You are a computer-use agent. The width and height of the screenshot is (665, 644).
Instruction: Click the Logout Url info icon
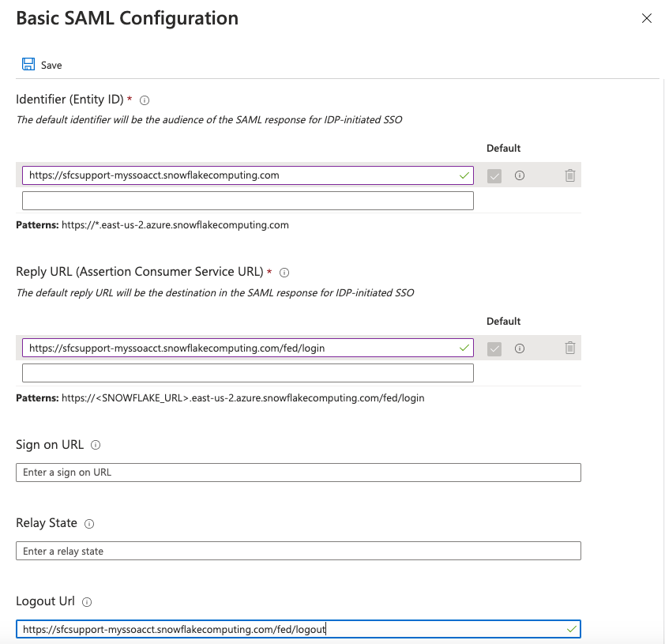tap(87, 601)
